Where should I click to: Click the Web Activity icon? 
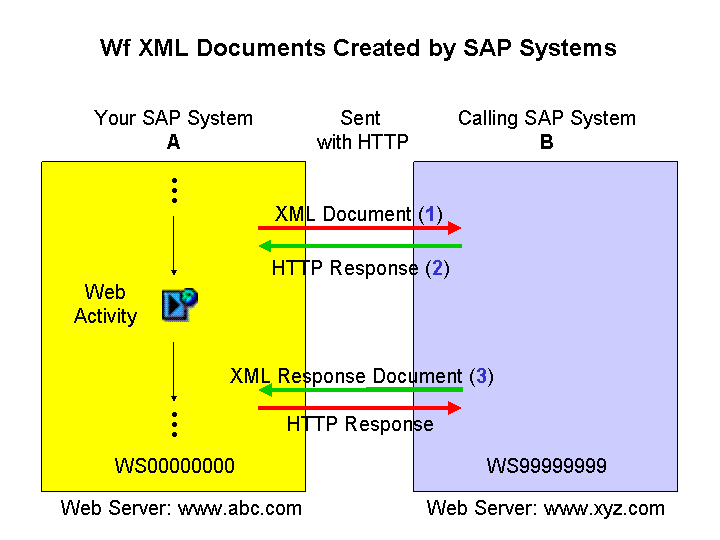[x=180, y=304]
